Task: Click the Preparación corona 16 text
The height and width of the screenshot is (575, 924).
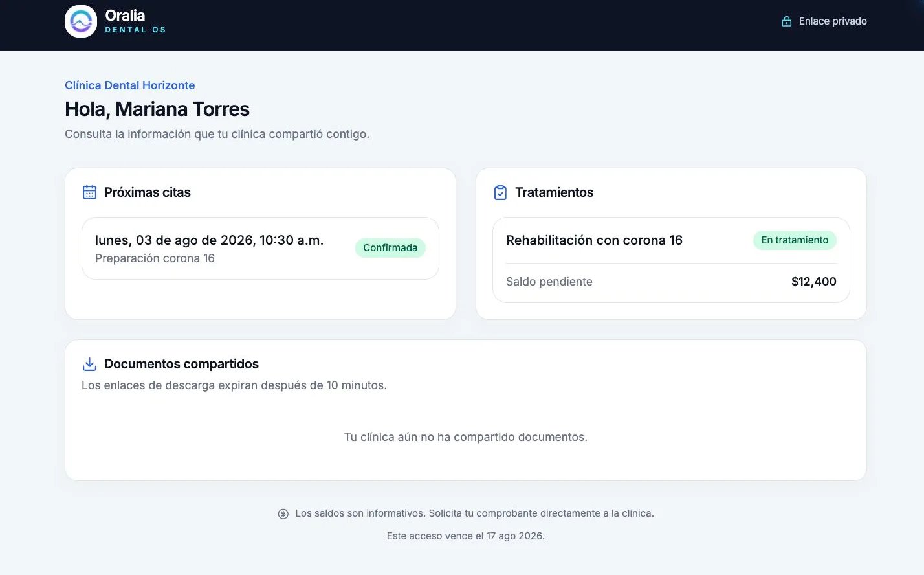Action: (155, 258)
